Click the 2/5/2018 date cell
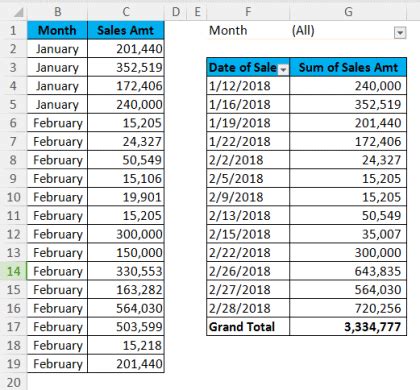Screen dimensions: 420x390 [248, 179]
